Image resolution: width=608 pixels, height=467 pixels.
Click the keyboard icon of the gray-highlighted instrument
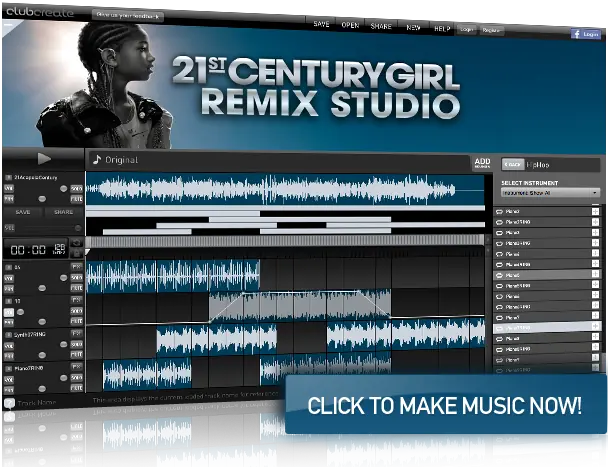click(499, 275)
